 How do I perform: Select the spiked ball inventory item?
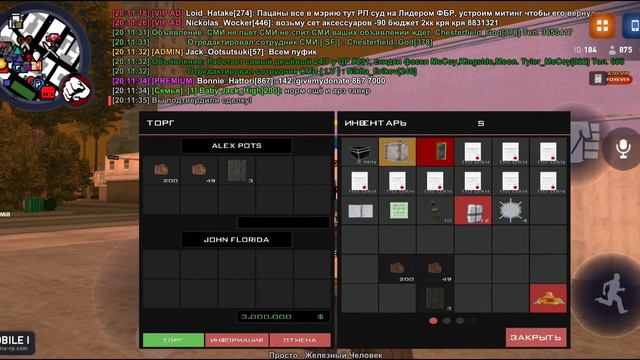click(x=511, y=211)
